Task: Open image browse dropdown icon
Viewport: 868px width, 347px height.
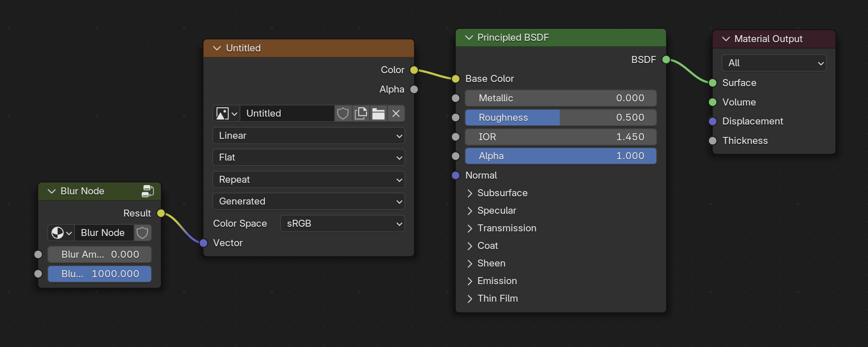Action: [226, 113]
